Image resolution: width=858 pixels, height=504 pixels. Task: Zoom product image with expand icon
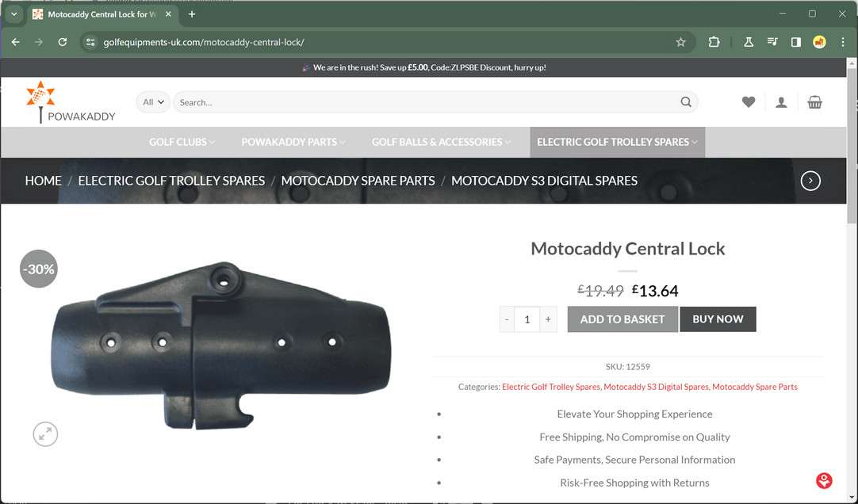(45, 434)
